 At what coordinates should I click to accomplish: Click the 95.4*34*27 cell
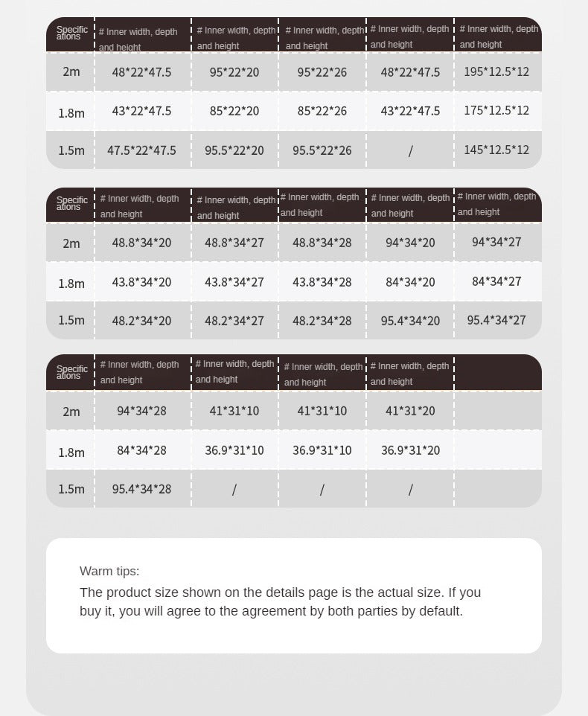point(496,320)
